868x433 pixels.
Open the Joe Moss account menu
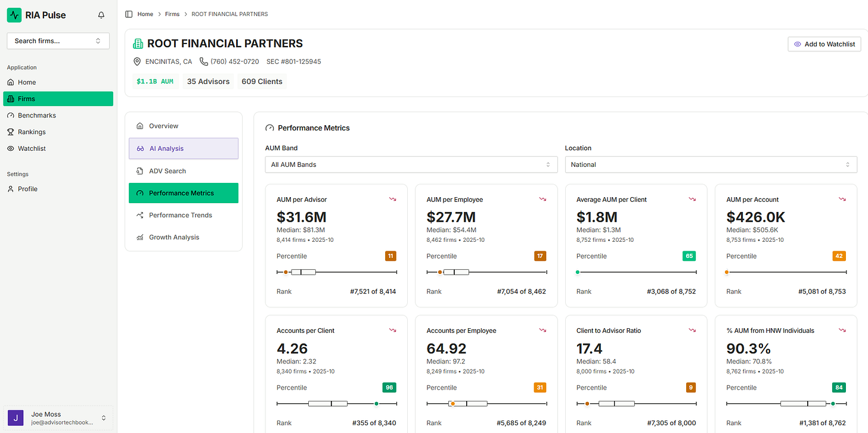point(58,418)
